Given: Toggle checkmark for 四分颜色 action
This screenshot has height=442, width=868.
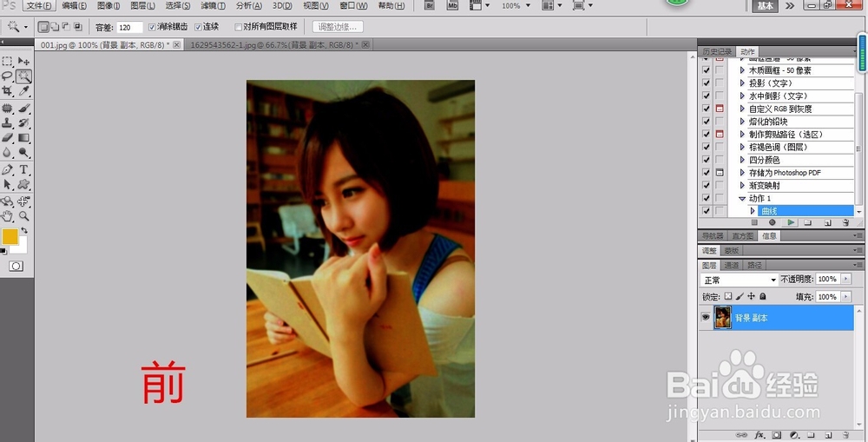Looking at the screenshot, I should point(706,160).
